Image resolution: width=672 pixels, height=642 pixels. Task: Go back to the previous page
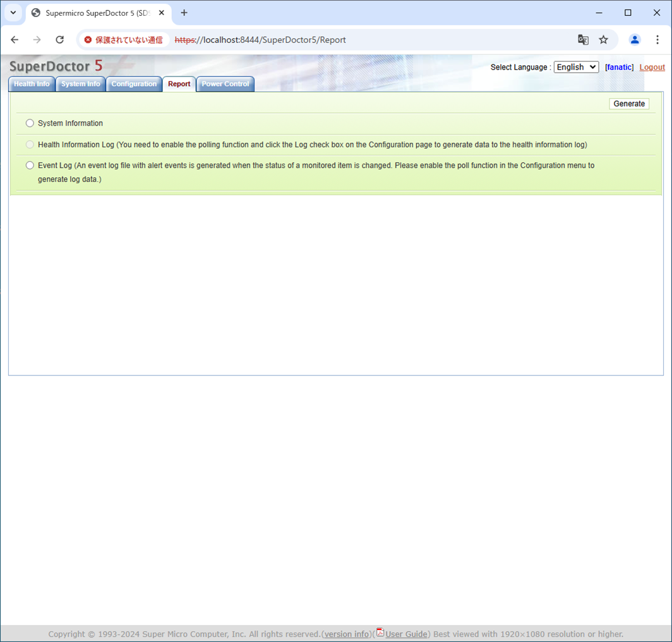tap(15, 40)
